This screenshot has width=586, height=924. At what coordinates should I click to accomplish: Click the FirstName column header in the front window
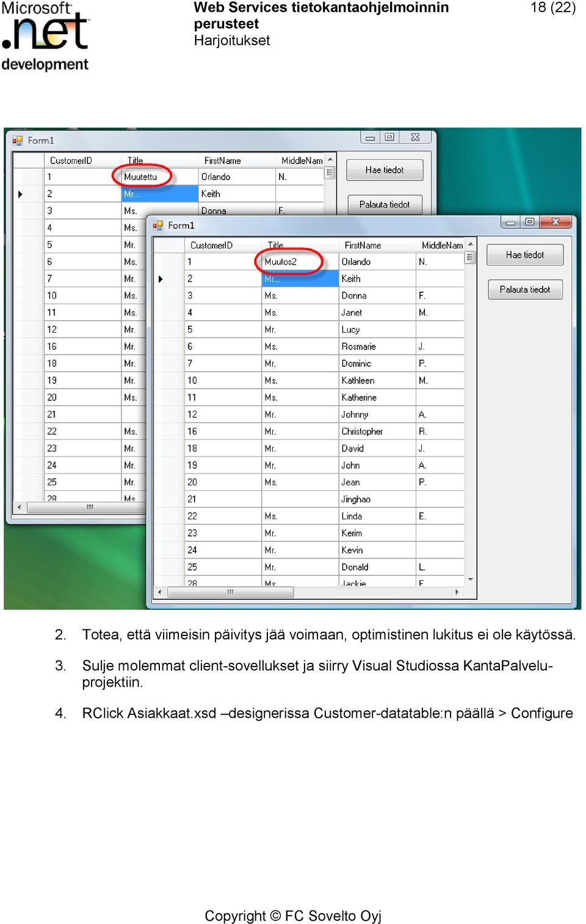pos(377,245)
